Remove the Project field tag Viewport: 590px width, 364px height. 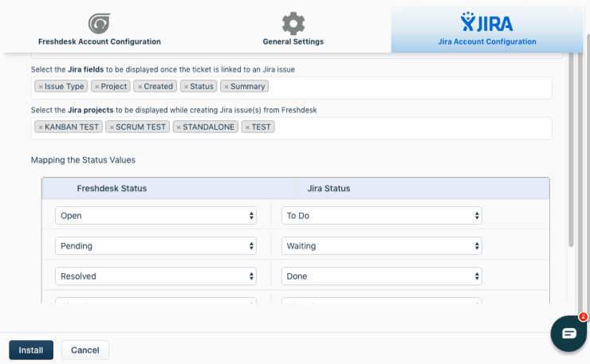click(x=96, y=87)
